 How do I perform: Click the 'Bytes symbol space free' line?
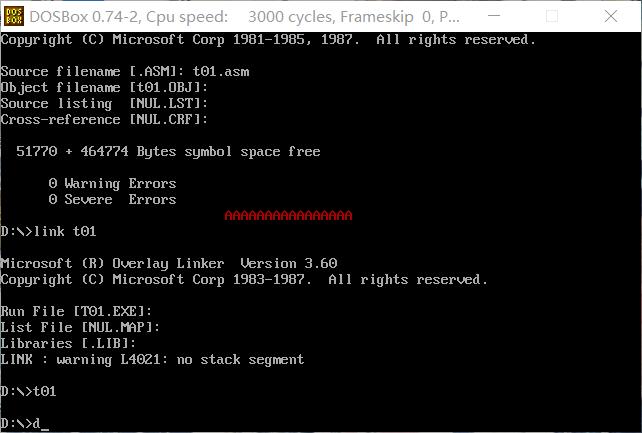(168, 152)
